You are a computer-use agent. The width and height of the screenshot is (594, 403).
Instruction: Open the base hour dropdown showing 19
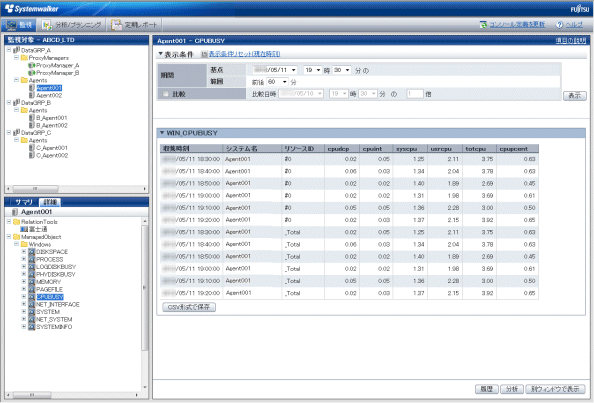pos(313,70)
